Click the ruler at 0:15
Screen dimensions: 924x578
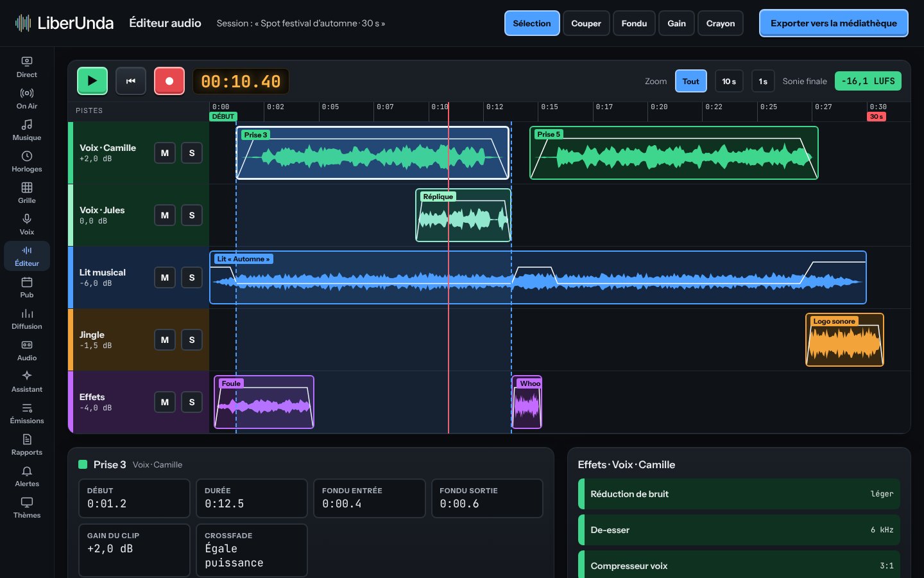pyautogui.click(x=549, y=107)
